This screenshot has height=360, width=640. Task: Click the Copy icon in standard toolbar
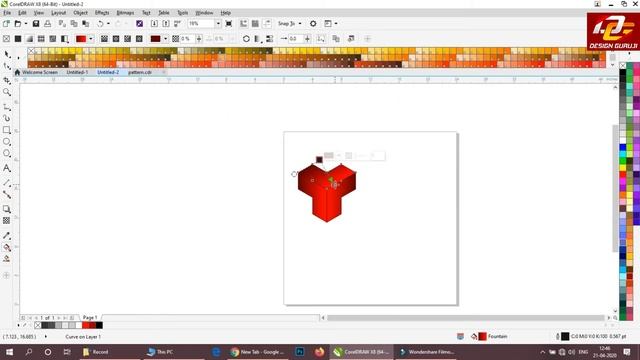(74, 24)
